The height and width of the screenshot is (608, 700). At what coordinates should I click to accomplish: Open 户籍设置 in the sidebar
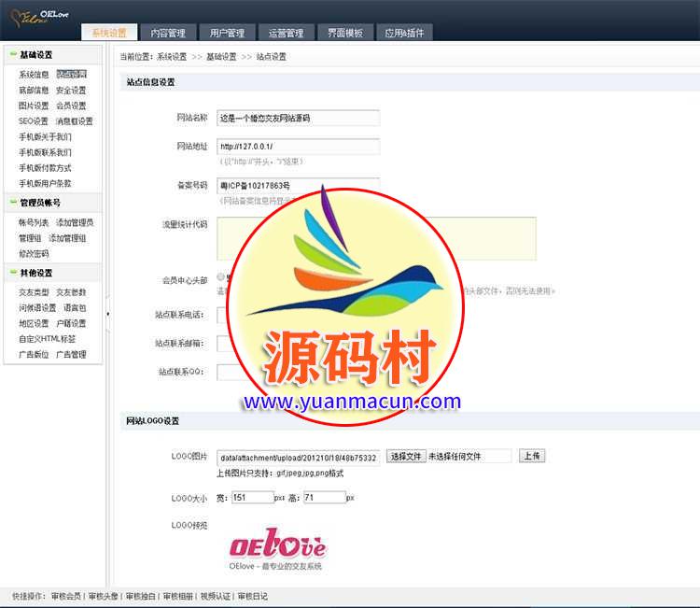coord(71,323)
